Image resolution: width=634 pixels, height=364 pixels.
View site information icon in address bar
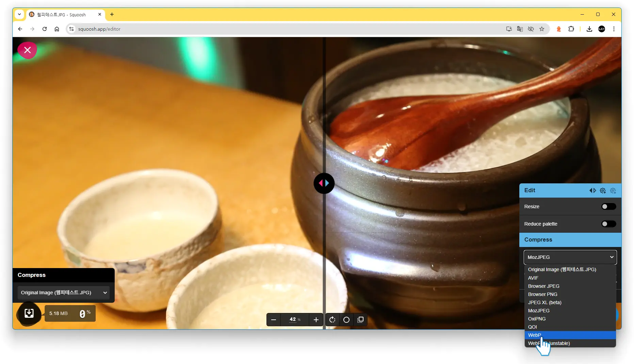click(x=71, y=29)
